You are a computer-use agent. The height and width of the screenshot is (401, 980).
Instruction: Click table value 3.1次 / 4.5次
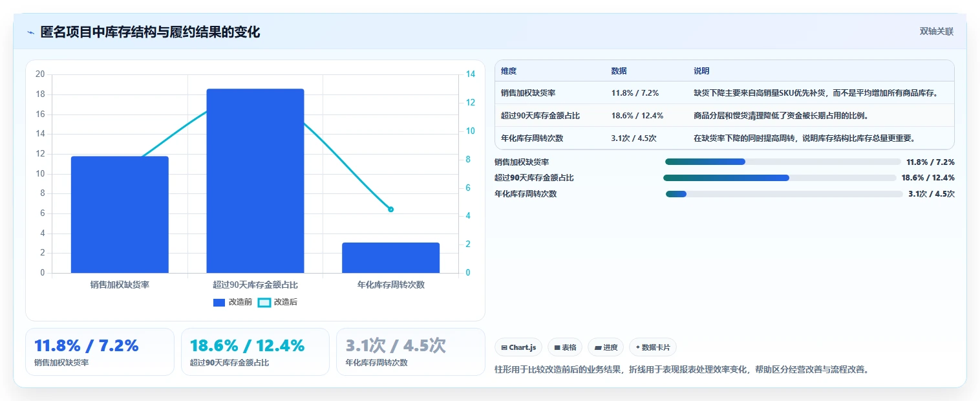634,138
